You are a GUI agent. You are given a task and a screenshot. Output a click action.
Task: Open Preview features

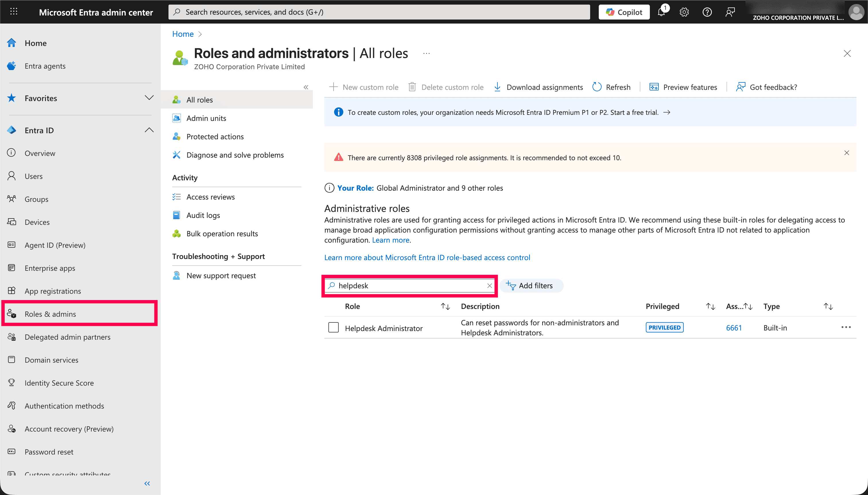pyautogui.click(x=683, y=87)
